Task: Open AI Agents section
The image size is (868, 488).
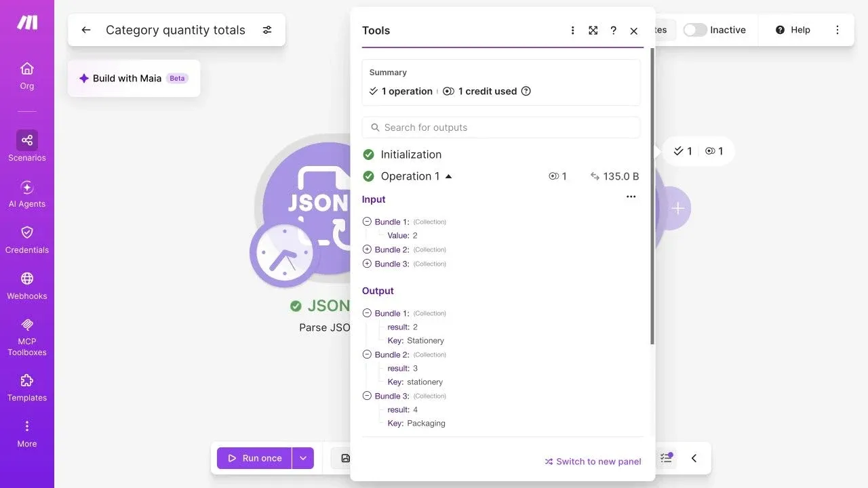Action: click(27, 194)
